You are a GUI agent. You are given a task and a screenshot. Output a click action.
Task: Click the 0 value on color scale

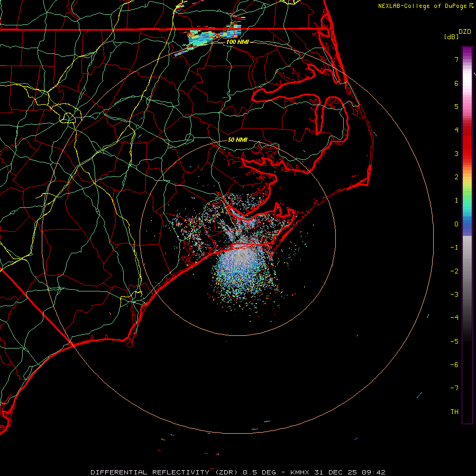pos(456,224)
